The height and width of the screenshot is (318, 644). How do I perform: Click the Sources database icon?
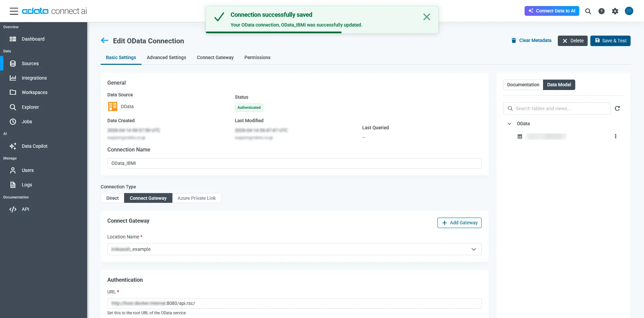coord(13,63)
